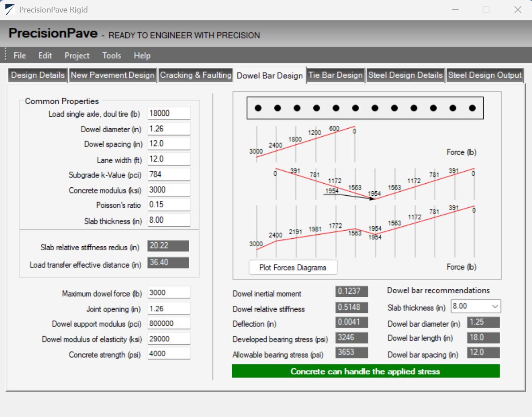Go to the Tie Bar Design tab
This screenshot has width=532, height=417.
pos(336,75)
